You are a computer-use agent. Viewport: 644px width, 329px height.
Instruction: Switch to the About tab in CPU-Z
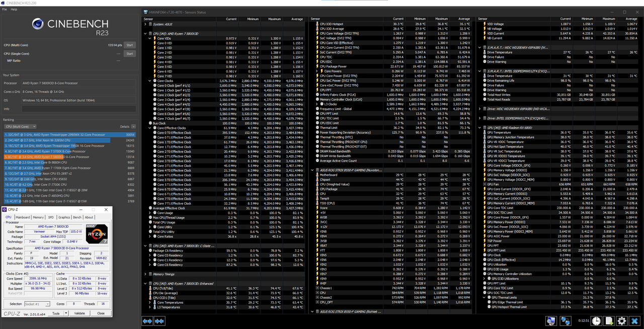[x=89, y=217]
